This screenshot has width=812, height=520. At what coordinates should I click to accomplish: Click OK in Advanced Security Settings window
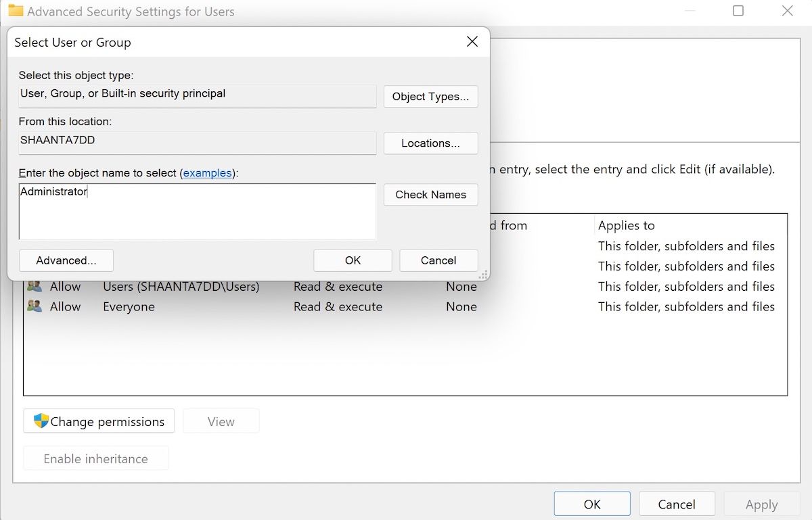tap(592, 504)
